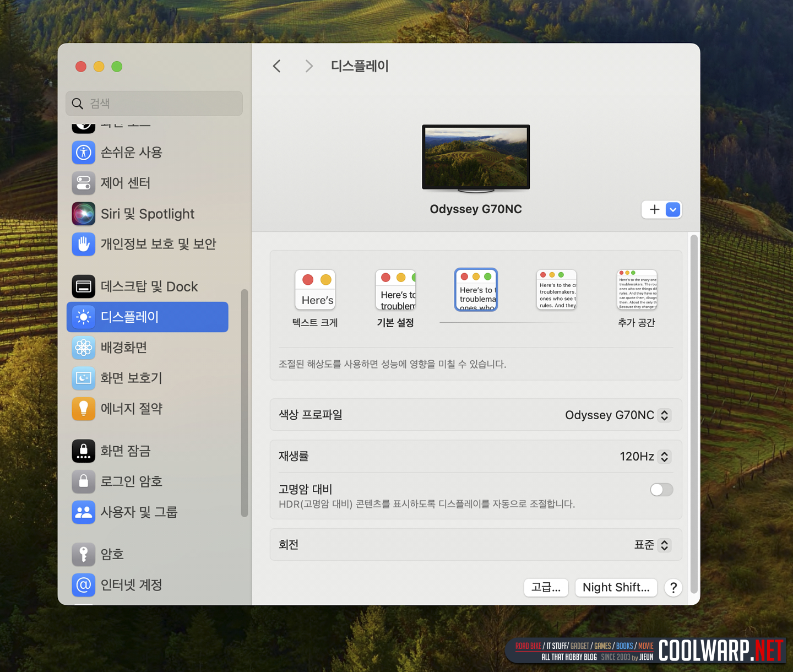Screen dimensions: 793x672
Task: Open 데스크탑 및 Dock icon
Action: [84, 286]
